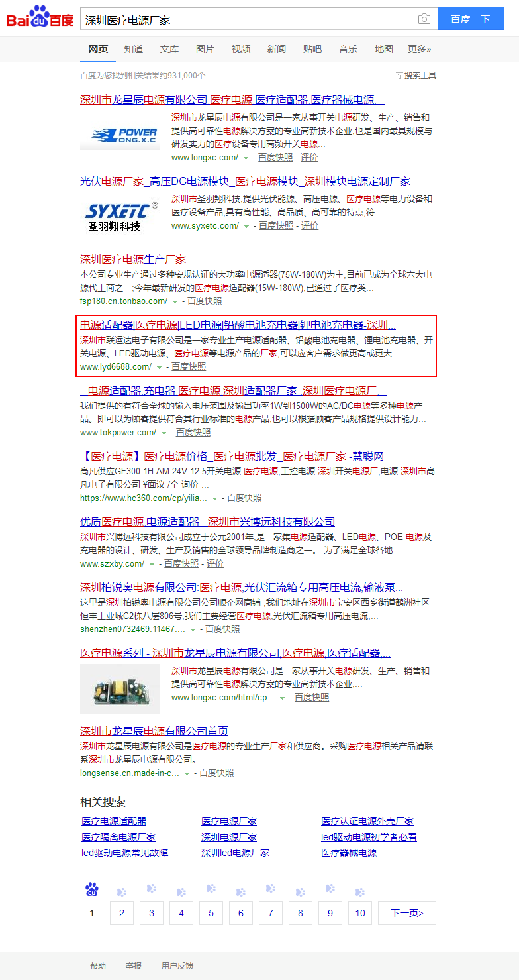Click related search led驱动电源常见故障
This screenshot has height=980, width=519.
(x=124, y=853)
